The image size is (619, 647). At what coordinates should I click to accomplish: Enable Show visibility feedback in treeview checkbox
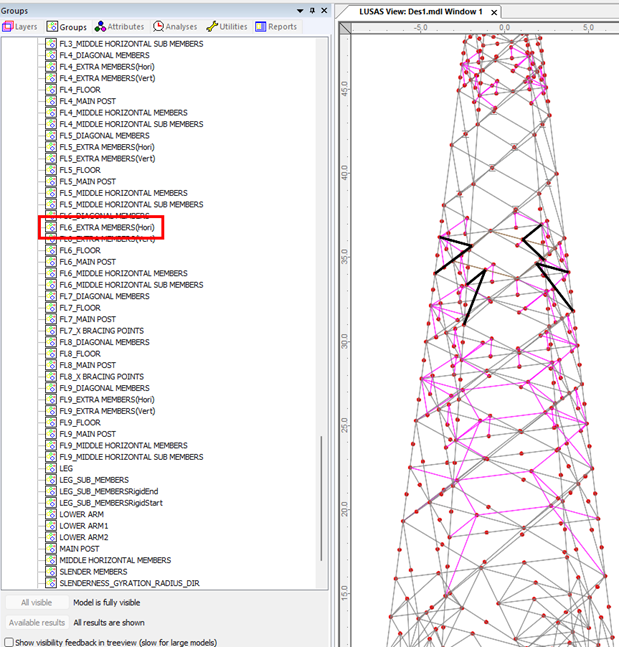pyautogui.click(x=9, y=642)
